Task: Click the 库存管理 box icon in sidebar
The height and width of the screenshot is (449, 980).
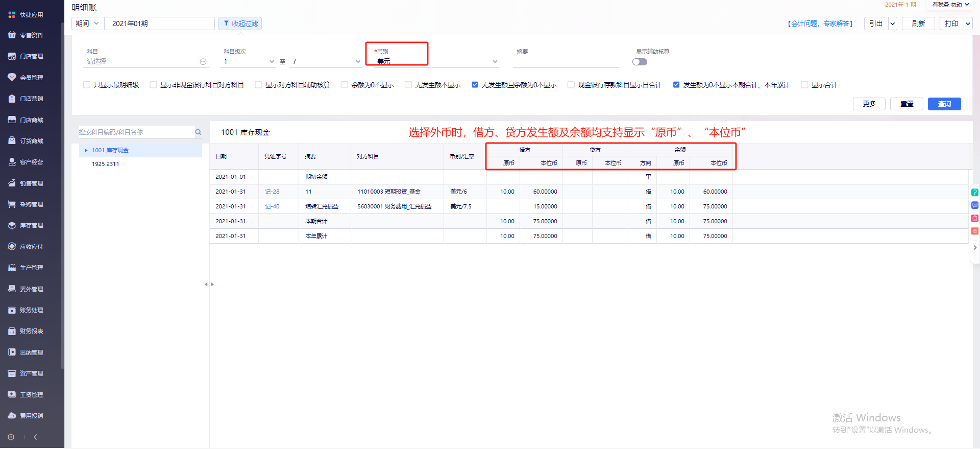Action: (12, 225)
